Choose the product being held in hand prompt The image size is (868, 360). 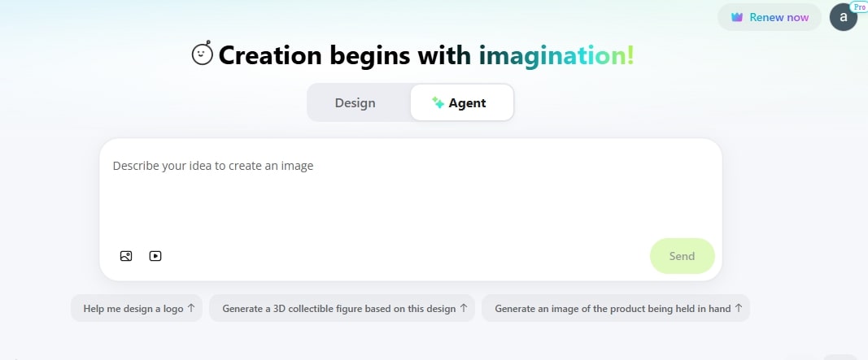tap(616, 308)
